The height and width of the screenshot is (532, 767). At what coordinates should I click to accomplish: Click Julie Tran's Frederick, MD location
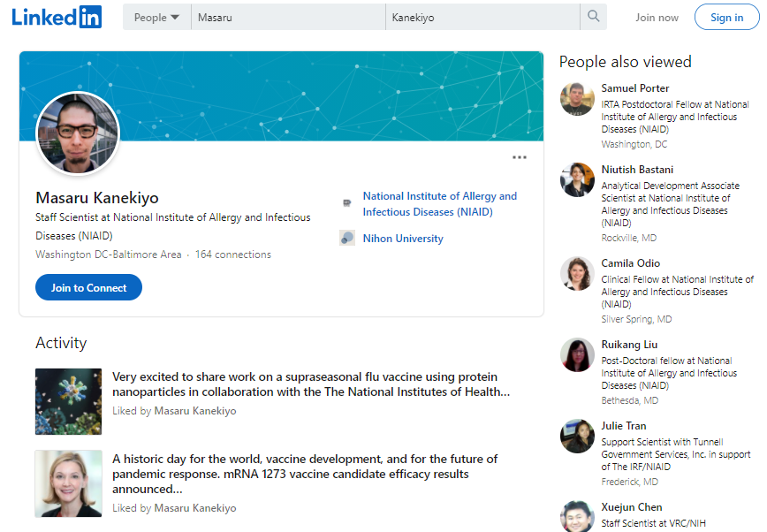coord(629,482)
